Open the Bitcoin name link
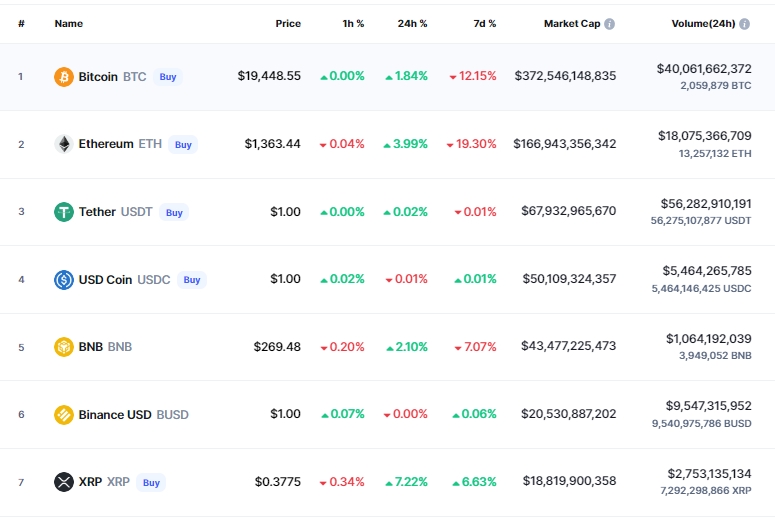Viewport: 775px width, 528px height. 98,77
